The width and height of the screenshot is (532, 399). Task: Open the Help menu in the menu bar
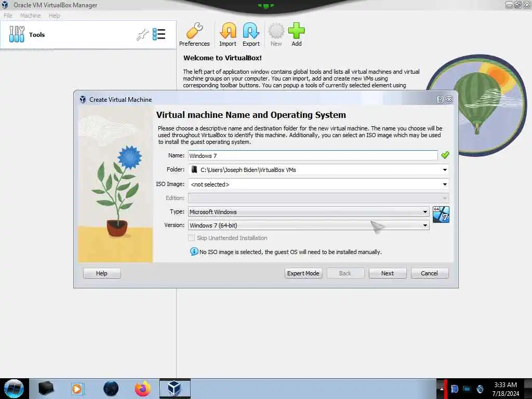pos(54,16)
